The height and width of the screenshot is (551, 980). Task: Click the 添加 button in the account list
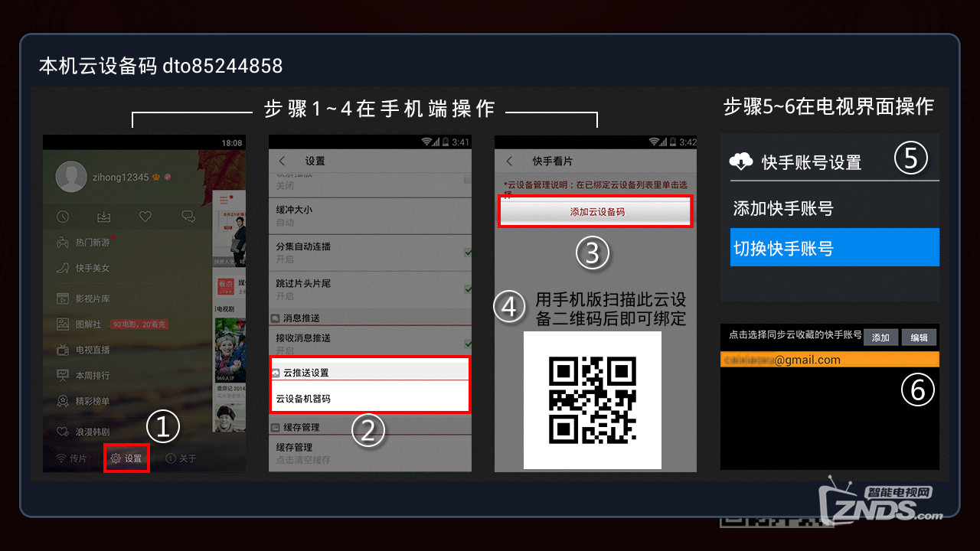880,337
